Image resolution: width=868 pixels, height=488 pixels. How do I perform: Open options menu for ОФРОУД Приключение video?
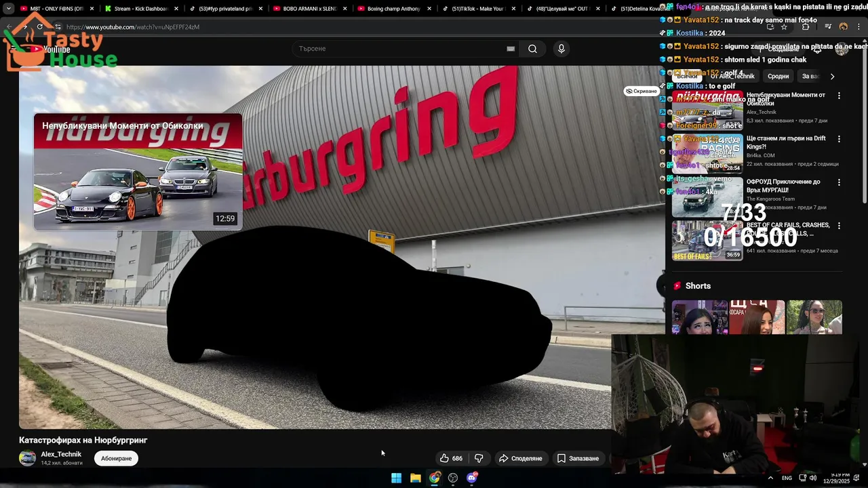pyautogui.click(x=839, y=182)
